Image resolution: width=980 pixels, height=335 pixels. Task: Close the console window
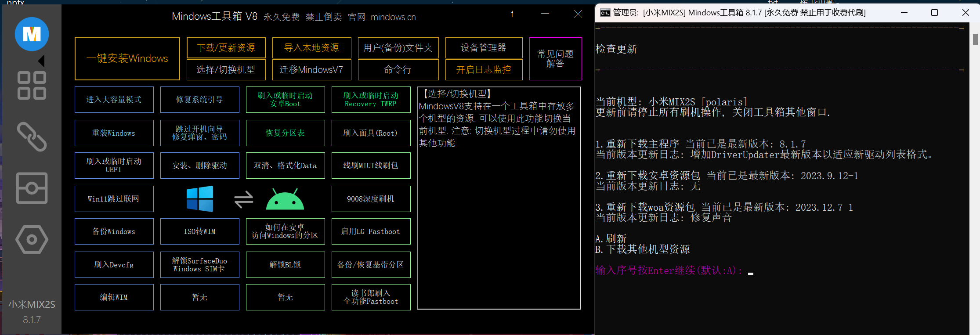[966, 13]
